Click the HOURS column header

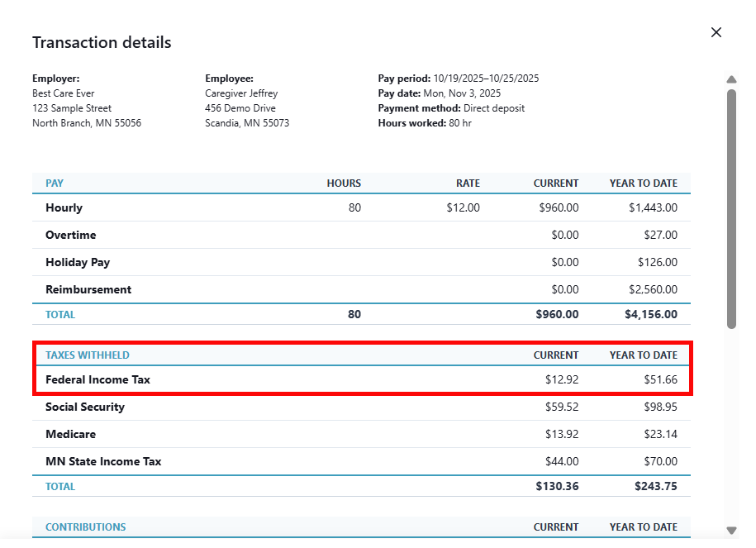(344, 183)
